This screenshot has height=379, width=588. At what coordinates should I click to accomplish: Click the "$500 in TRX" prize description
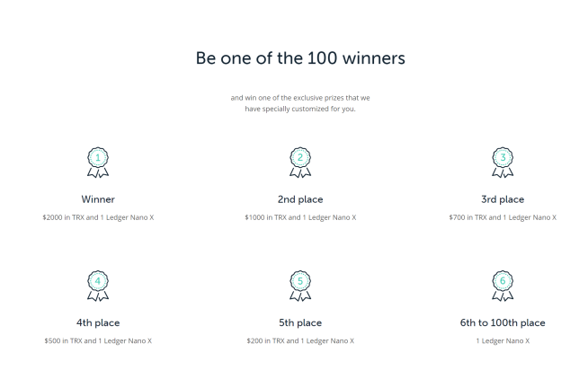(98, 340)
